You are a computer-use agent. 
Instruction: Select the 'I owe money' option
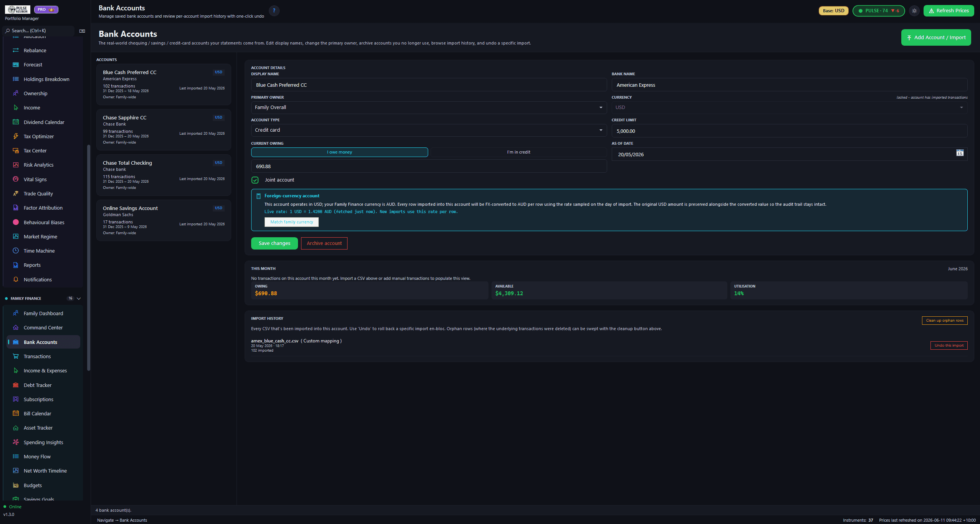click(339, 152)
